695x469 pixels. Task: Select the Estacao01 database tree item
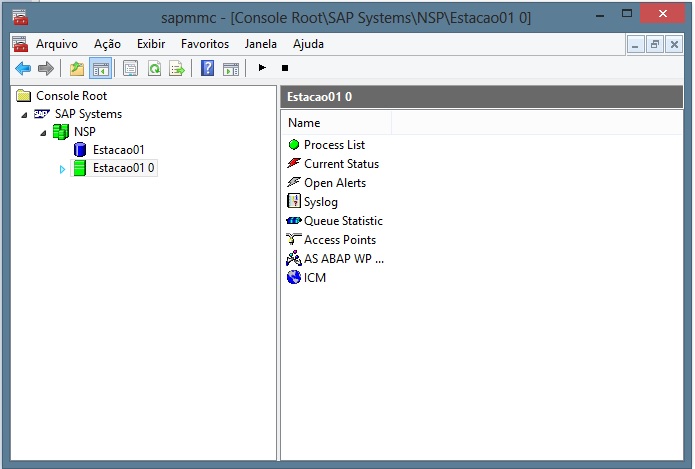click(x=118, y=150)
